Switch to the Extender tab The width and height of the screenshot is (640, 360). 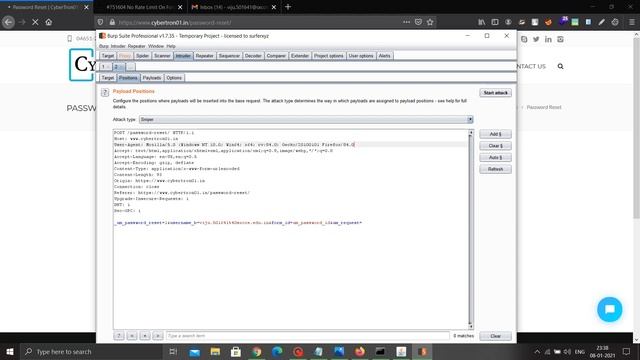pyautogui.click(x=300, y=56)
